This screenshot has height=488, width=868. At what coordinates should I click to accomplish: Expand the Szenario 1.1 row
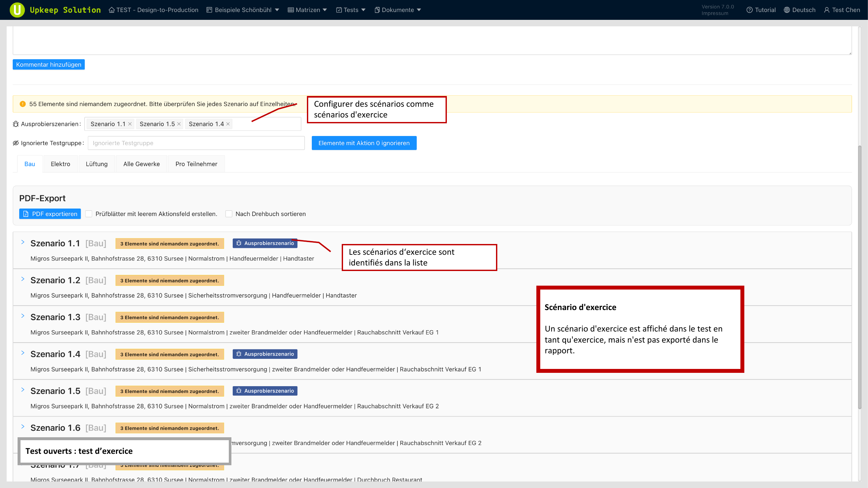pyautogui.click(x=22, y=242)
